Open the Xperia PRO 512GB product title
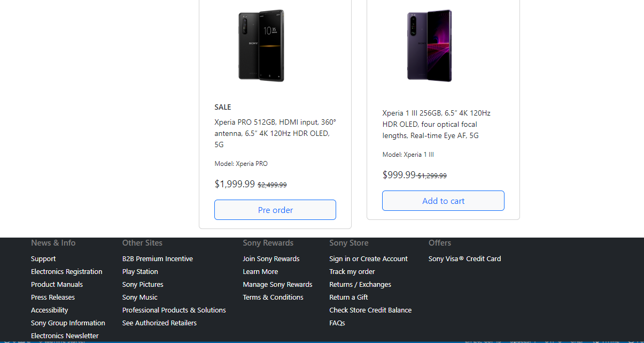 (275, 133)
